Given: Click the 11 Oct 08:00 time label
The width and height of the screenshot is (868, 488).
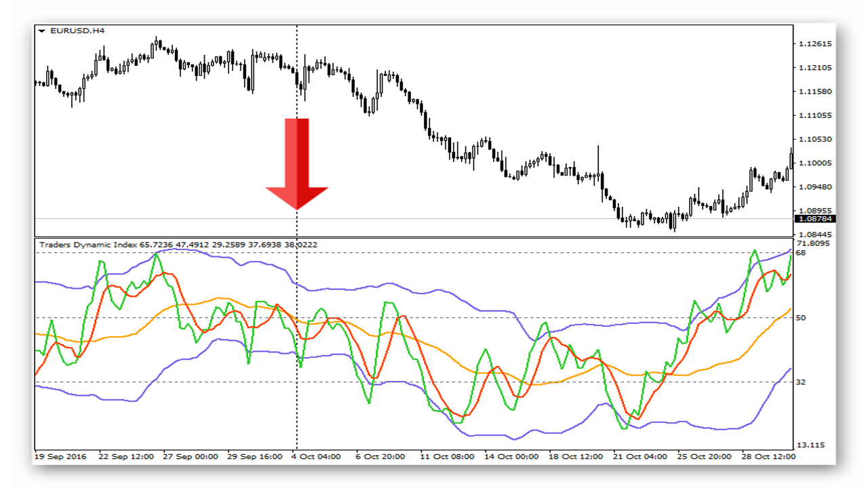Looking at the screenshot, I should pos(448,457).
